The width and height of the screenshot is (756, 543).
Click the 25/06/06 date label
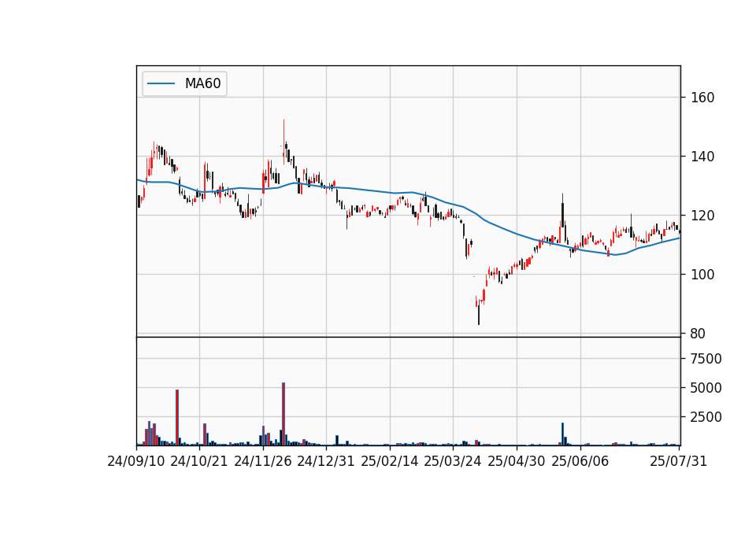[x=580, y=461]
